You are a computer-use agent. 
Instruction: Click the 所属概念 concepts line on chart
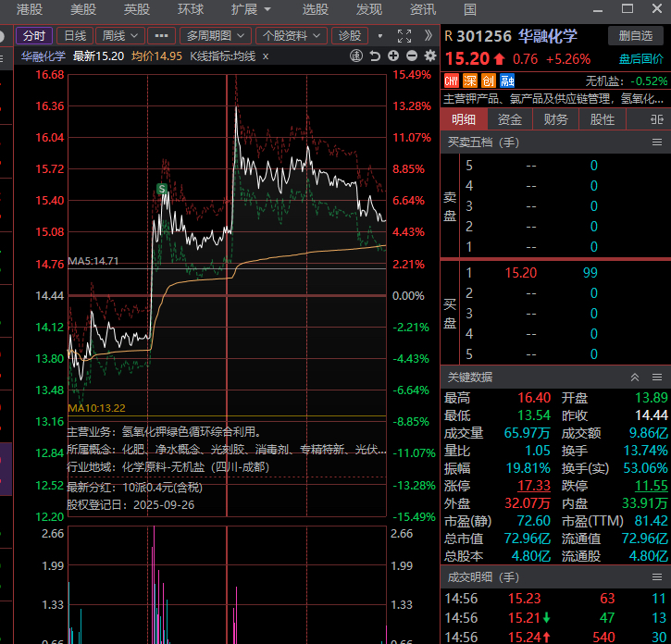(x=227, y=450)
